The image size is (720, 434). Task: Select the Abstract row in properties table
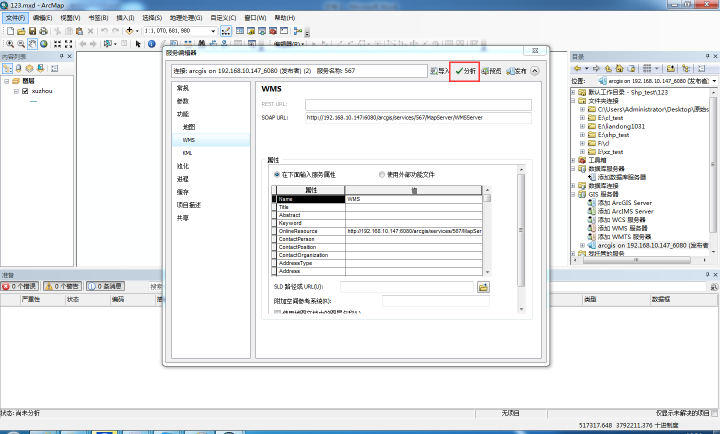pos(377,215)
